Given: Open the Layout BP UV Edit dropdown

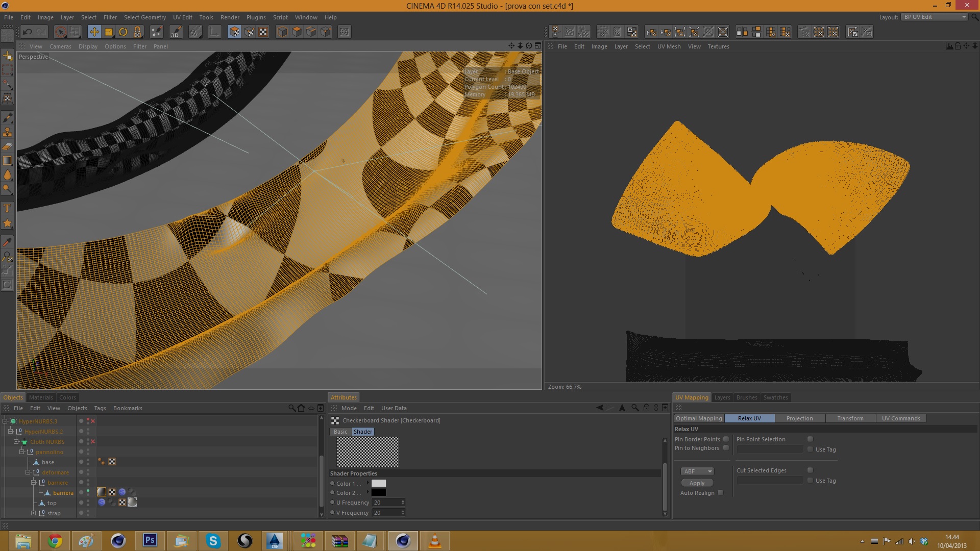Looking at the screenshot, I should pos(934,17).
